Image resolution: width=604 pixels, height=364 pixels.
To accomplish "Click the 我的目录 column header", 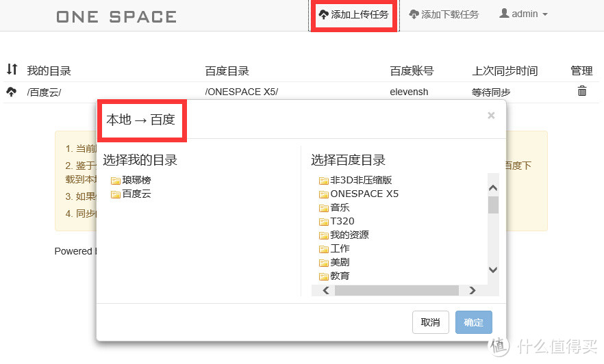I will [49, 70].
